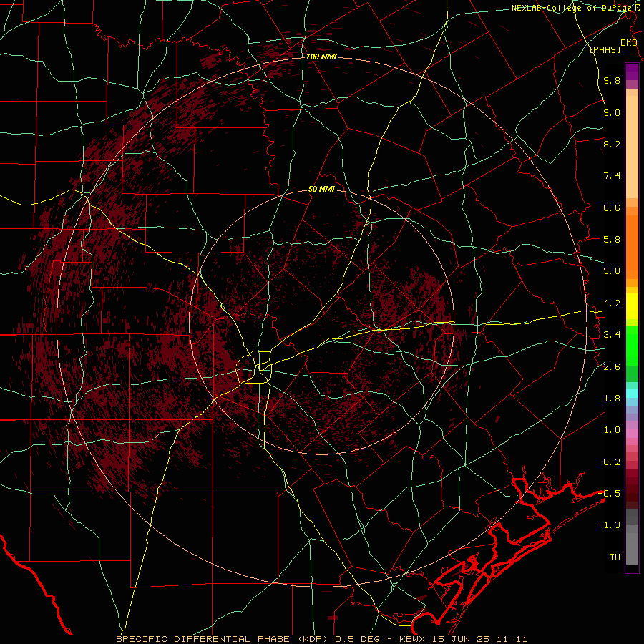Screen dimensions: 644x644
Task: Click the bright green color bar segment
Action: click(x=632, y=345)
